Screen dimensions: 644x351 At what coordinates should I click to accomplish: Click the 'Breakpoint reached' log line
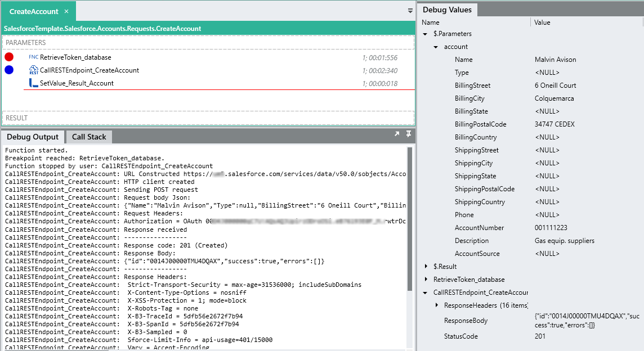[x=84, y=158]
